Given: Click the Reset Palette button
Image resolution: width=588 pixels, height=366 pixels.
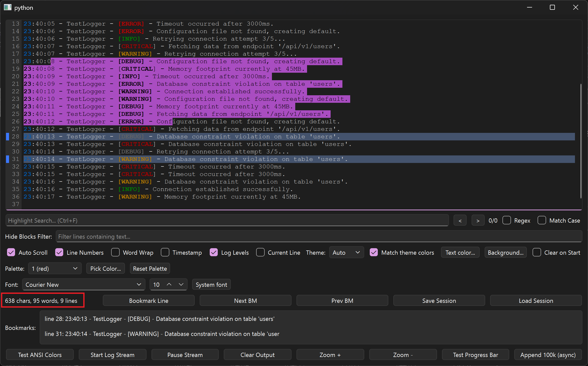Looking at the screenshot, I should (150, 268).
